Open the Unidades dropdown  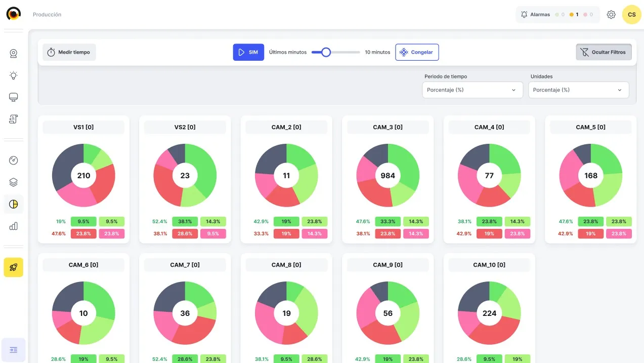(578, 90)
